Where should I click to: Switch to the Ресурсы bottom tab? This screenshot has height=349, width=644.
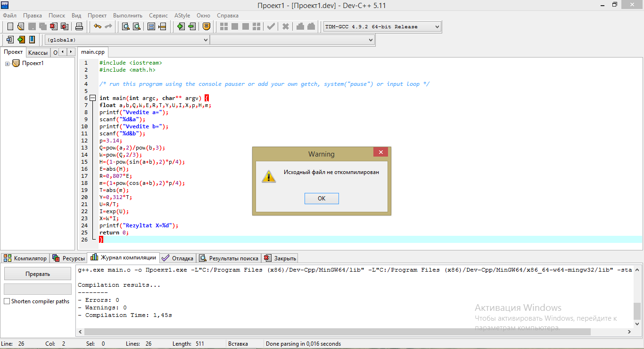(x=68, y=258)
